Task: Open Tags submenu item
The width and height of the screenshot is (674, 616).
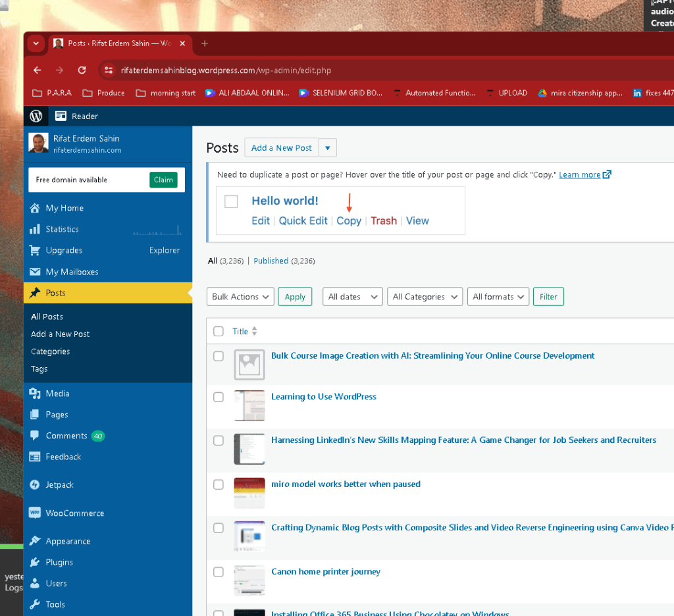Action: pos(39,369)
